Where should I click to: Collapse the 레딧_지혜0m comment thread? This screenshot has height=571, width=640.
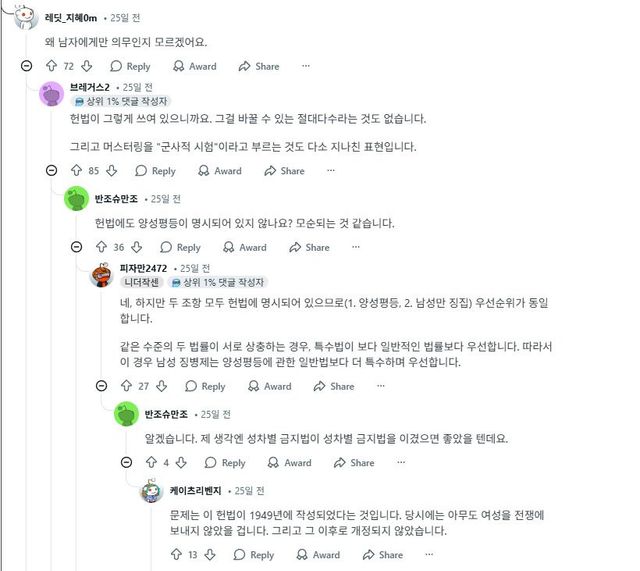[x=27, y=66]
